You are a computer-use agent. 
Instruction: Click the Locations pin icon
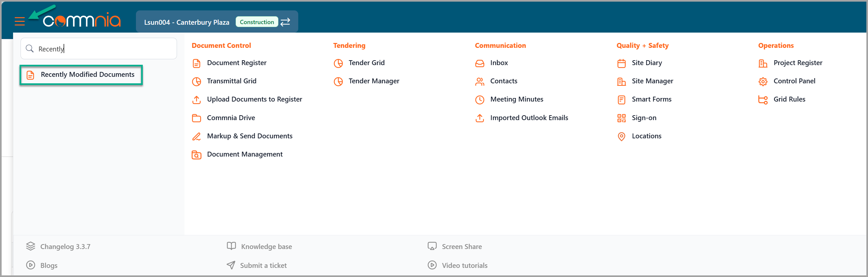621,136
